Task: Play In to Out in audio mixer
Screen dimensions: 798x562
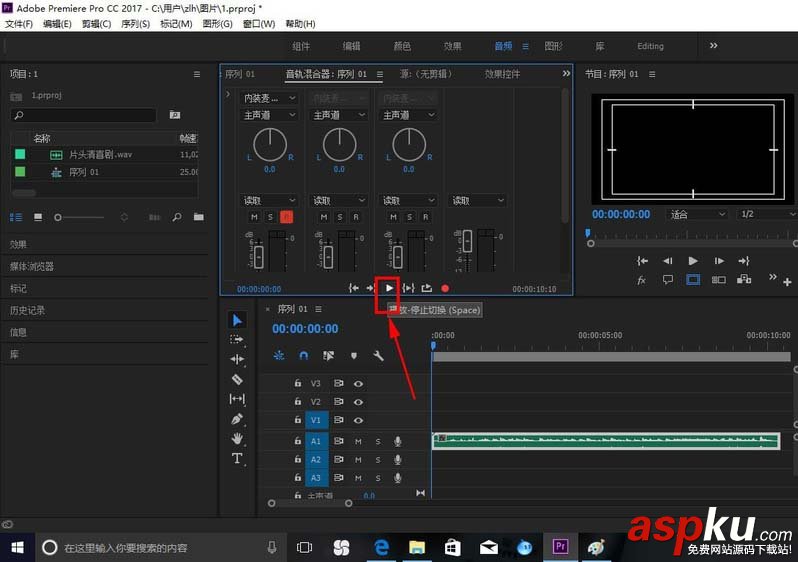Action: coord(408,288)
